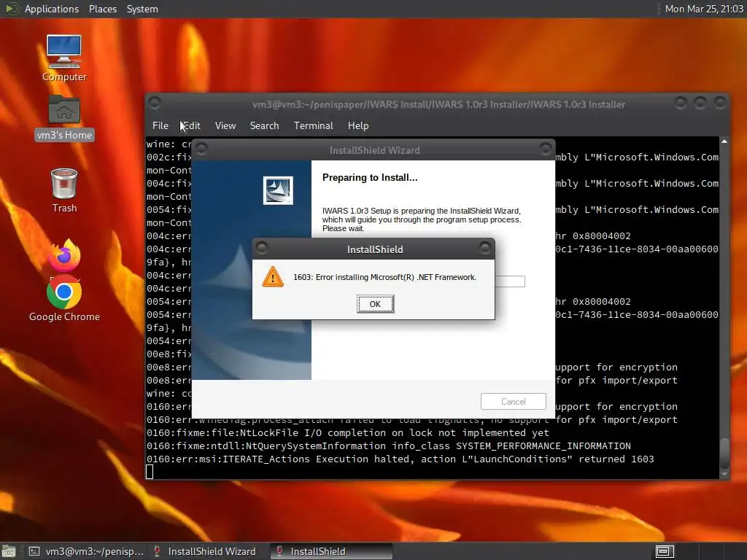Open the vm3's Home folder icon
The width and height of the screenshot is (747, 560).
64,117
